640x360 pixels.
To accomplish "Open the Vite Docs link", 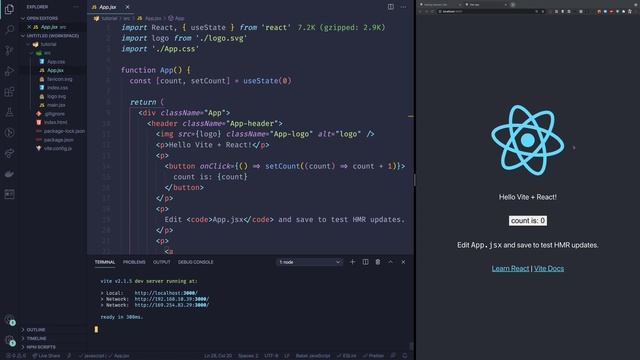I will (549, 269).
